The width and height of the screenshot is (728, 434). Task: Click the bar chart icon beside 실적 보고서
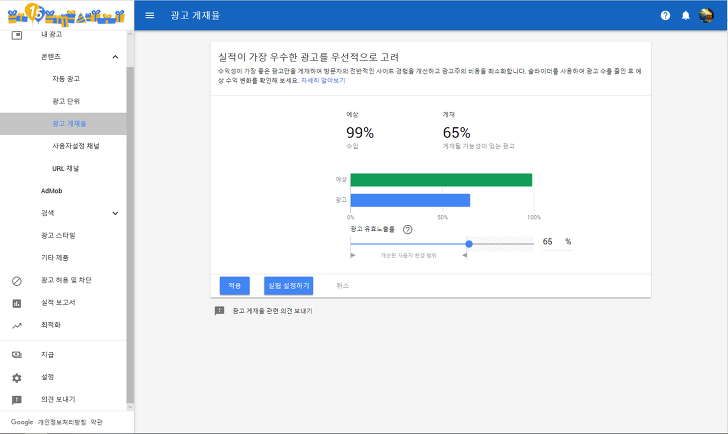click(x=17, y=303)
